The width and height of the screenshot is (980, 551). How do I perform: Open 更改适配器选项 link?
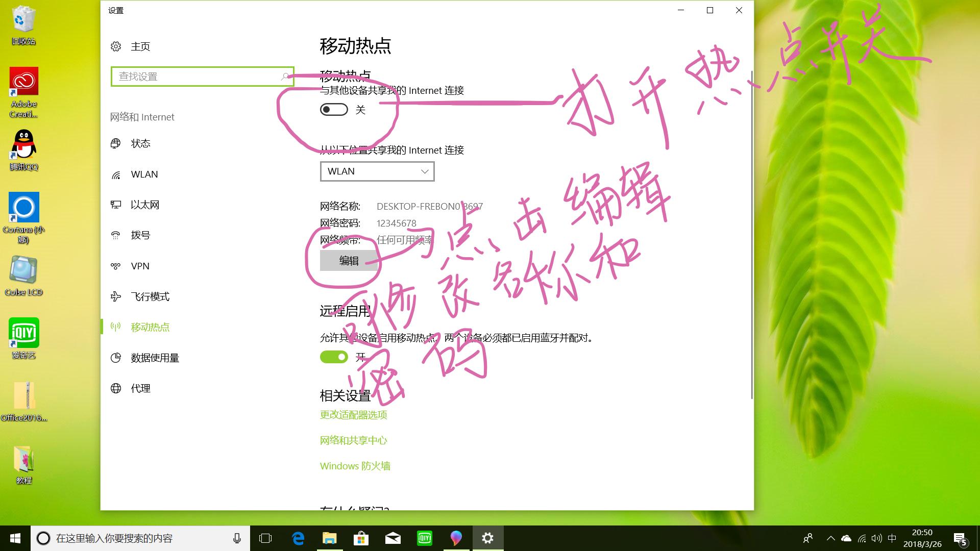353,415
